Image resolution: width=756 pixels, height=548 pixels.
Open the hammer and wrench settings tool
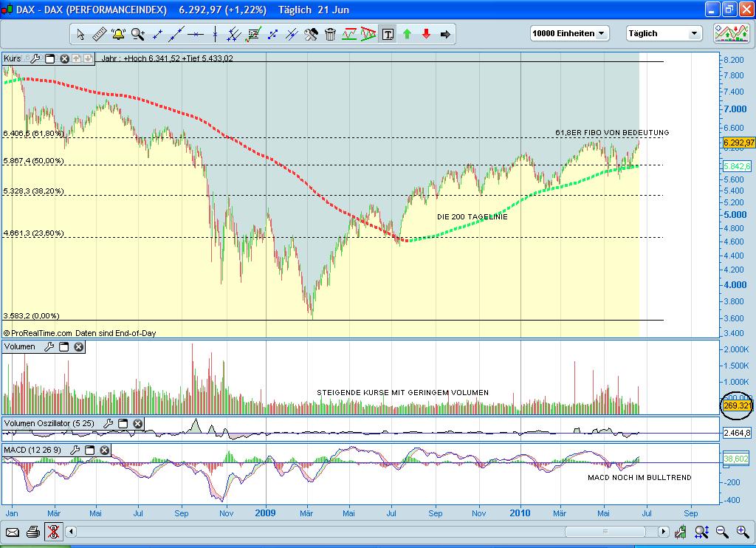click(x=311, y=34)
